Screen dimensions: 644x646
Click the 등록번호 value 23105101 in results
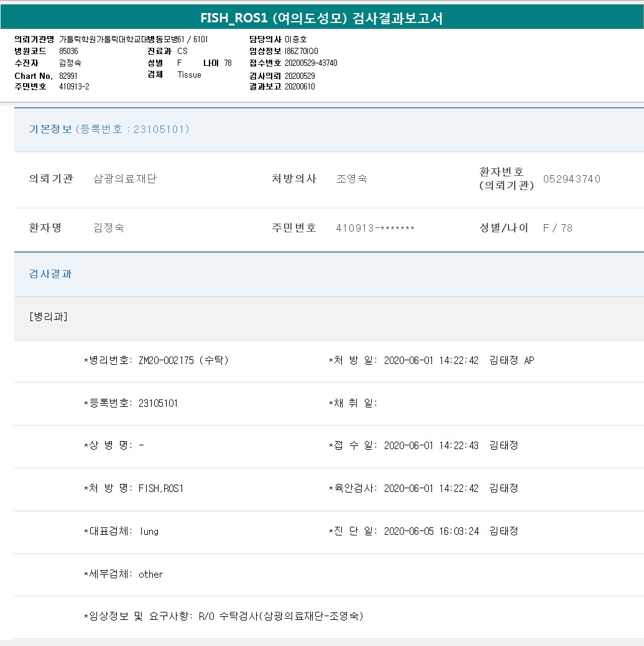[x=158, y=403]
